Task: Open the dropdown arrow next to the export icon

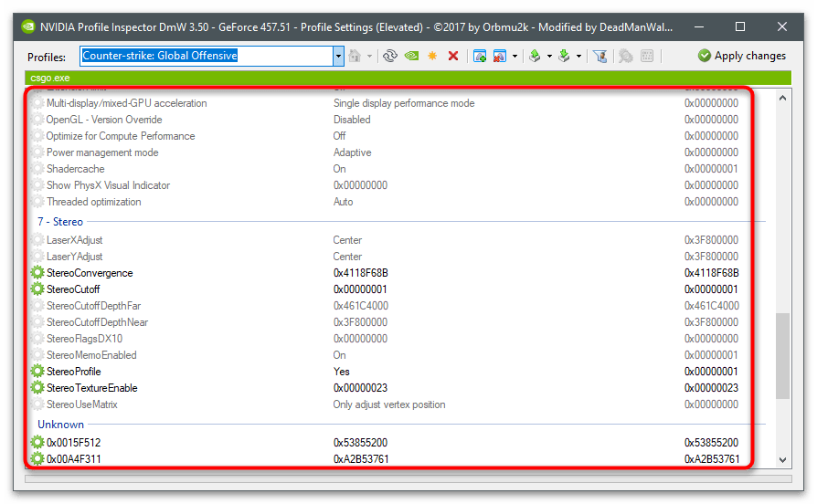Action: pos(549,57)
